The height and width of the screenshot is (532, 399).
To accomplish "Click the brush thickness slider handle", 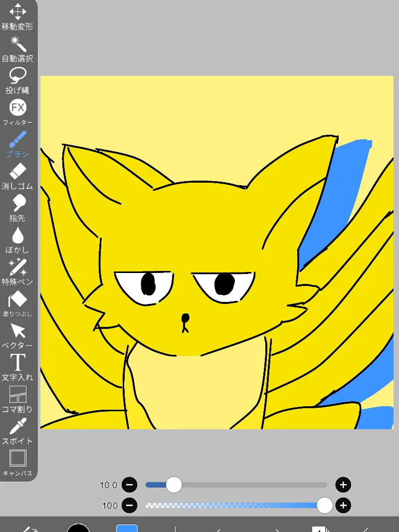I will (x=174, y=485).
